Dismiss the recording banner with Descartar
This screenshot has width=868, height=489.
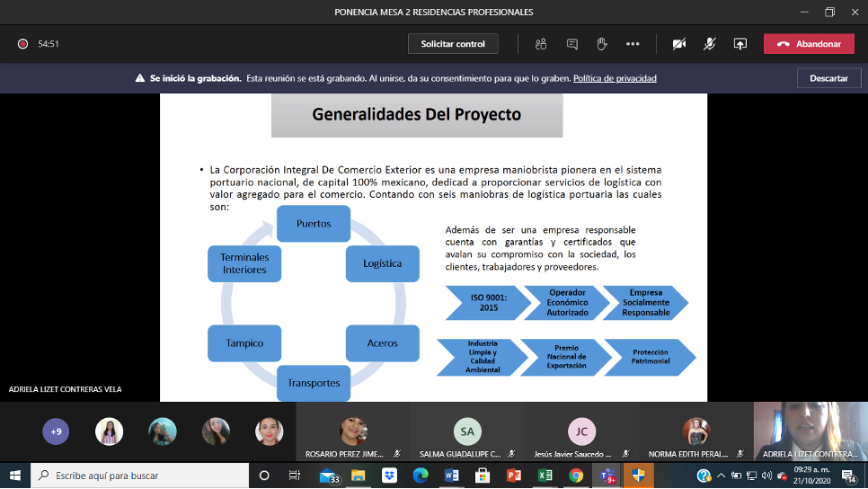pyautogui.click(x=828, y=78)
